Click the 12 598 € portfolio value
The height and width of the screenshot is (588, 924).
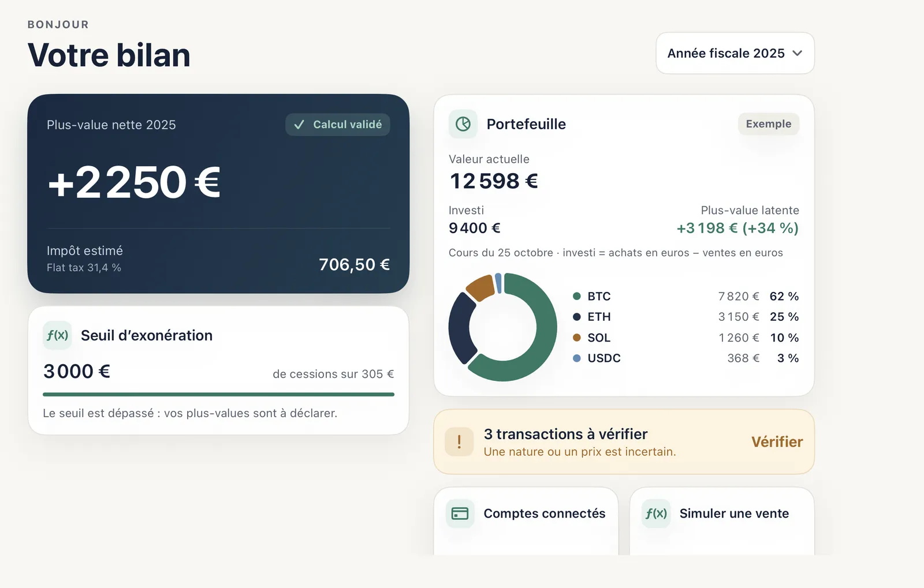coord(494,181)
